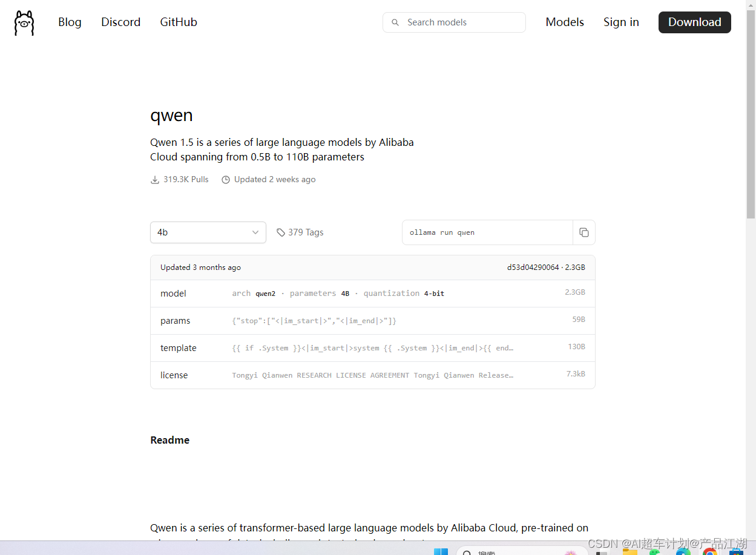Open Chrome from the taskbar
The image size is (756, 555).
click(x=709, y=551)
